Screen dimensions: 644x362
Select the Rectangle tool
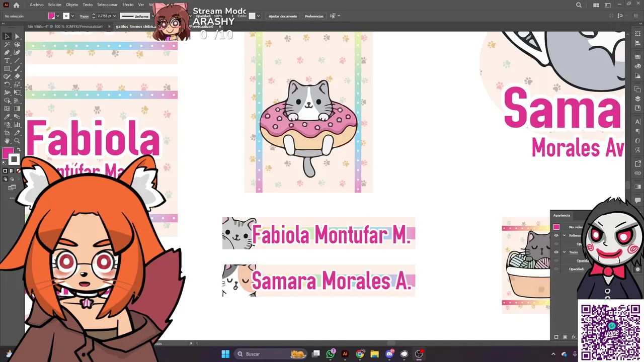(7, 68)
